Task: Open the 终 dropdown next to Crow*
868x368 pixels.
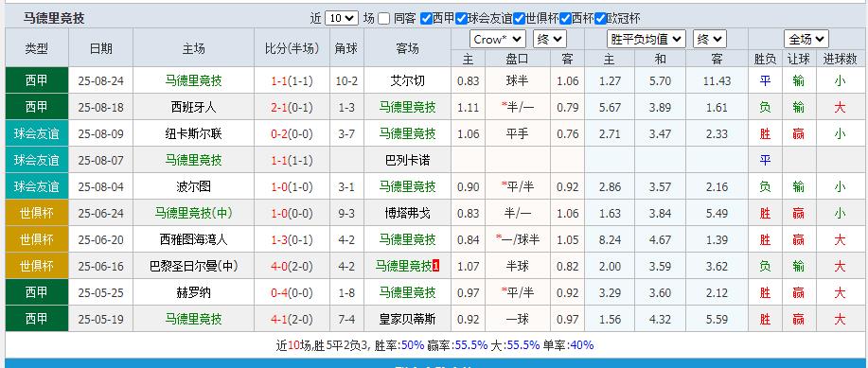Action: pos(549,40)
